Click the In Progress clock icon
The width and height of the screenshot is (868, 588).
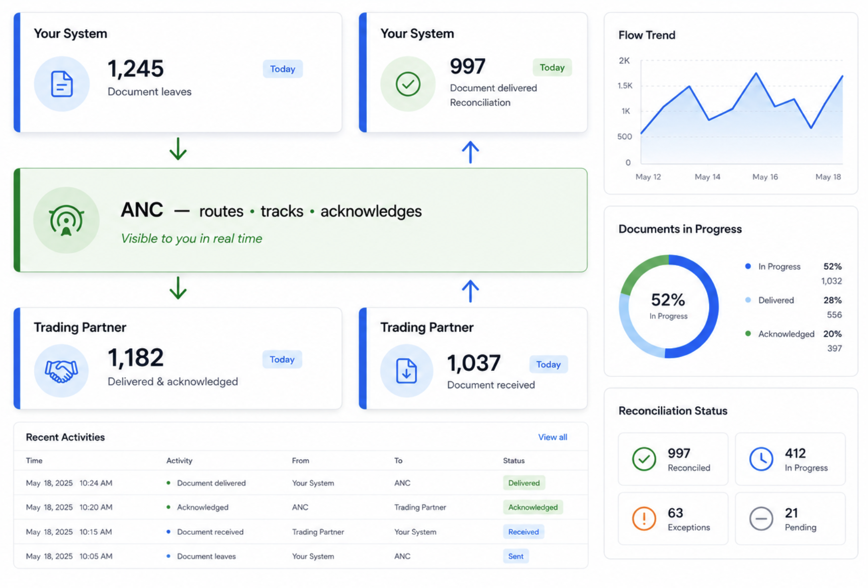pyautogui.click(x=761, y=459)
